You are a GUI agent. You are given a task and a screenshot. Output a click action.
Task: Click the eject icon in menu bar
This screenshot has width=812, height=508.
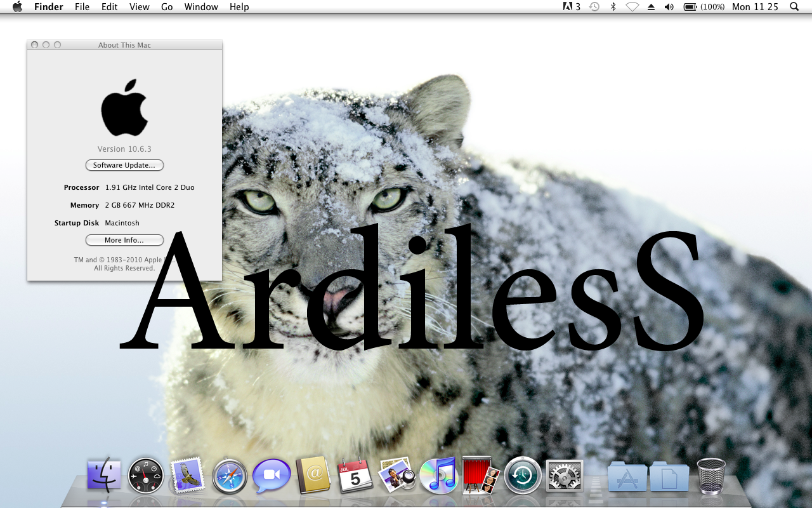[651, 7]
